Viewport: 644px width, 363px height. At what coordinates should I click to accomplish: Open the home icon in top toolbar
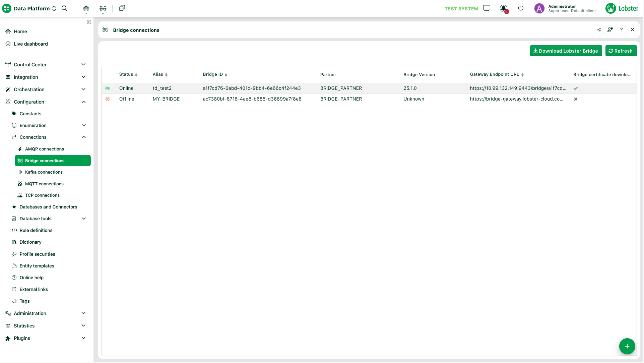point(86,8)
